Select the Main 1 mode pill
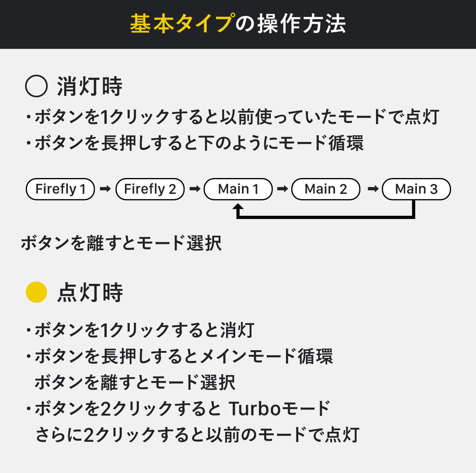Viewport: 476px width, 473px height. 238,189
